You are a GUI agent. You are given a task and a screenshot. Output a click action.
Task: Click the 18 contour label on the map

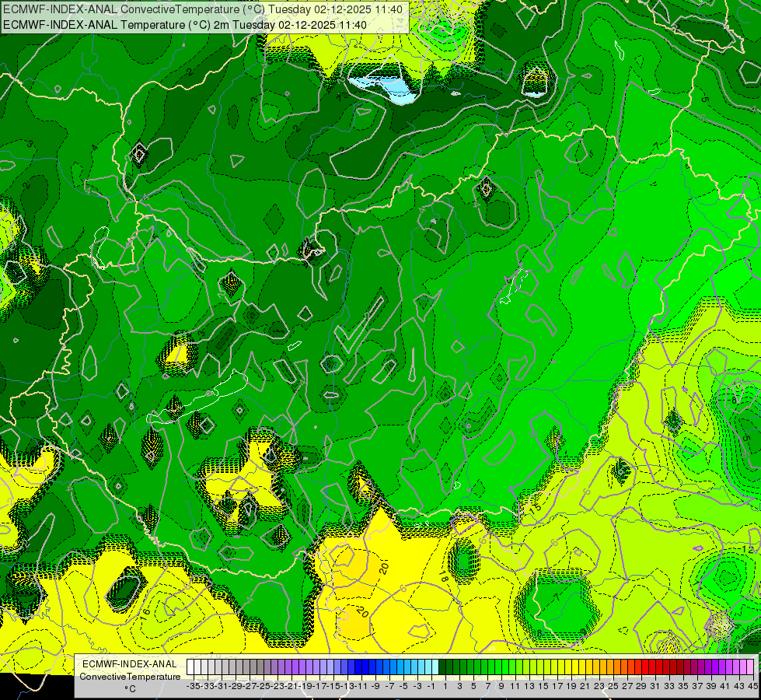point(444,576)
